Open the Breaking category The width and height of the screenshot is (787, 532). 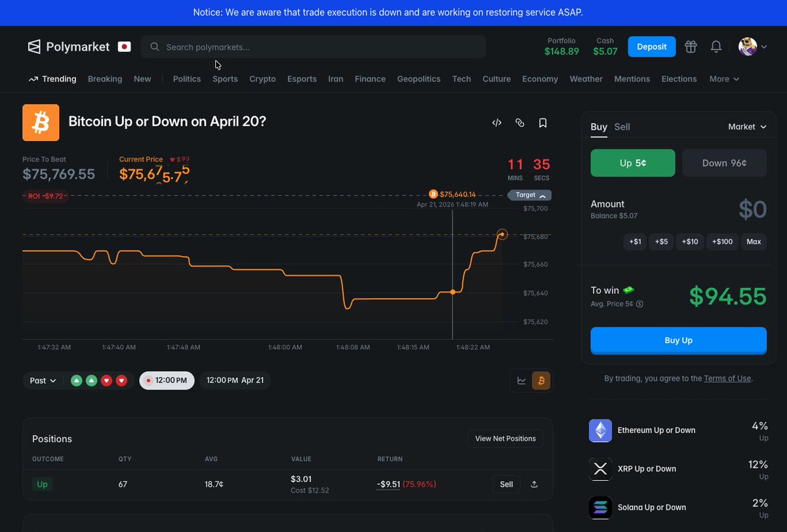click(105, 79)
